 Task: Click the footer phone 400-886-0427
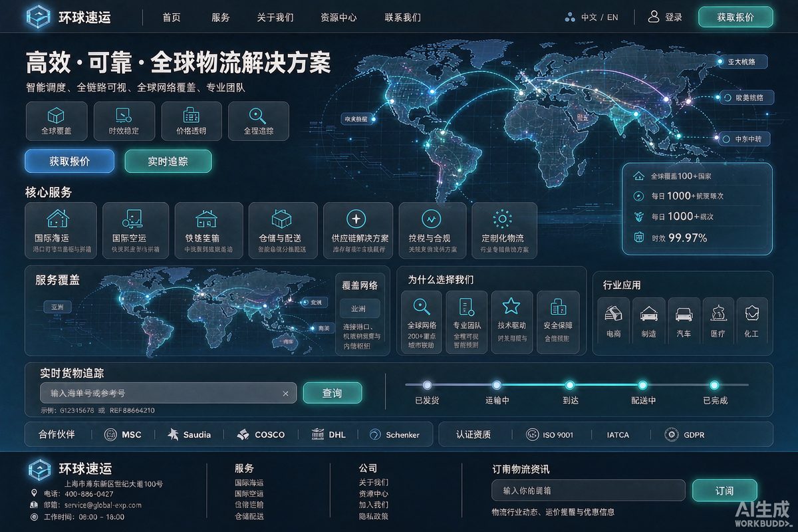coord(88,494)
